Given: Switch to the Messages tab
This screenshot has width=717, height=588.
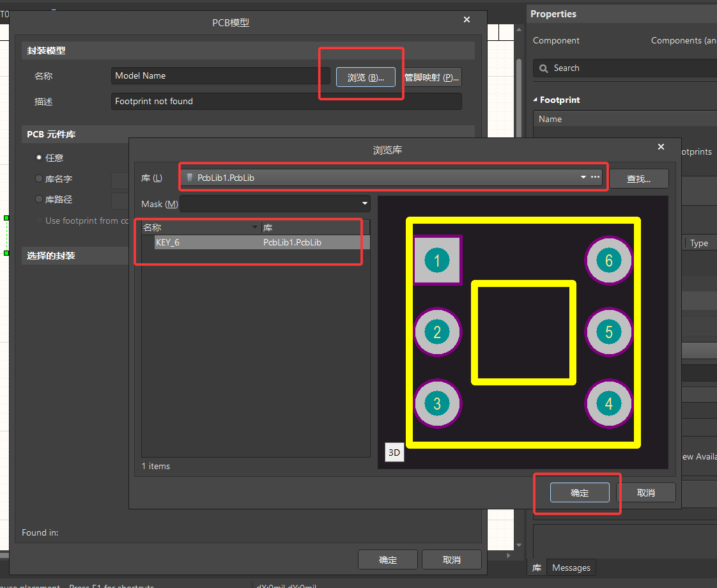Looking at the screenshot, I should pos(571,567).
